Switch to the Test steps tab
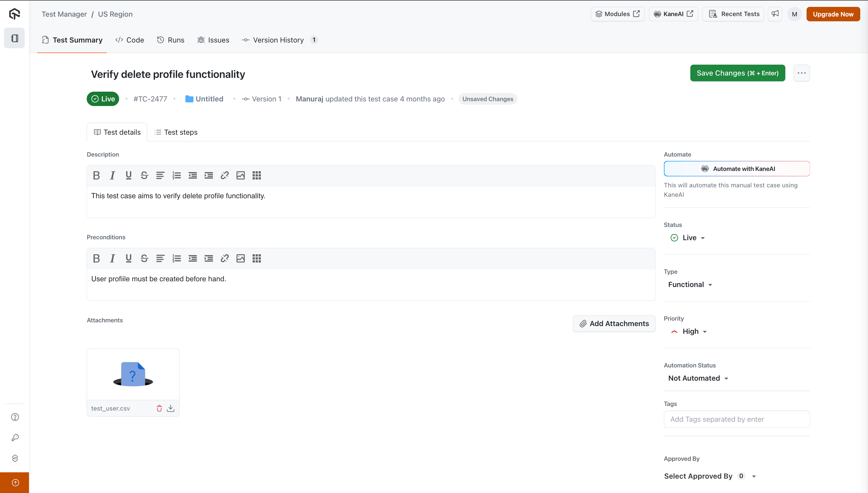 176,132
